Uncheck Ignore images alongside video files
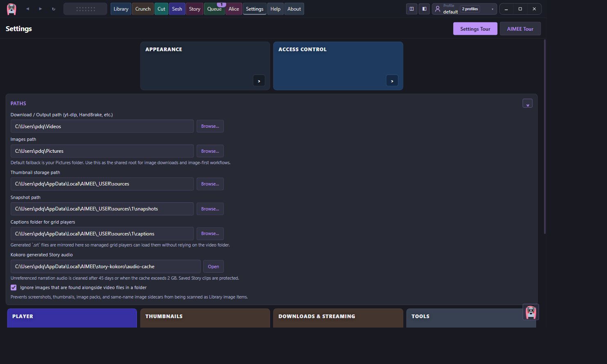 [x=14, y=287]
